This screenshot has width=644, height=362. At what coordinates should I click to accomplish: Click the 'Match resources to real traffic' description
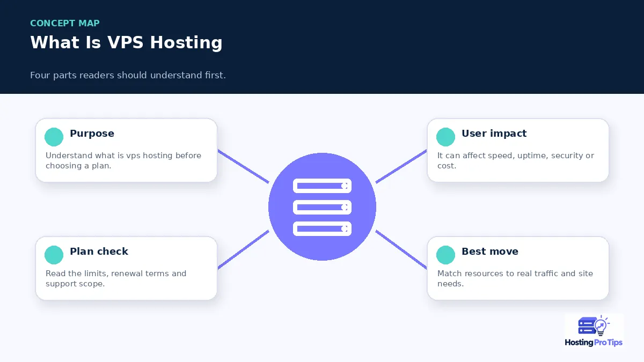coord(515,278)
